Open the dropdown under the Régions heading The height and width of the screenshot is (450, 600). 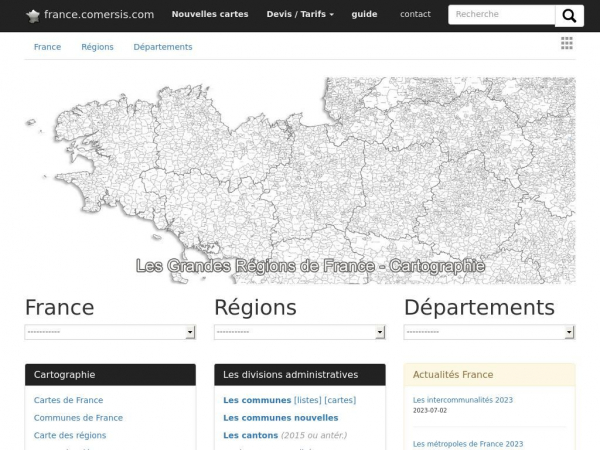[x=300, y=332]
